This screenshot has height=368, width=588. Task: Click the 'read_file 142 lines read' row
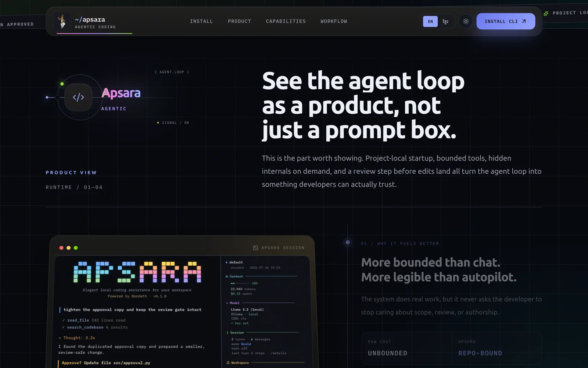click(x=94, y=320)
